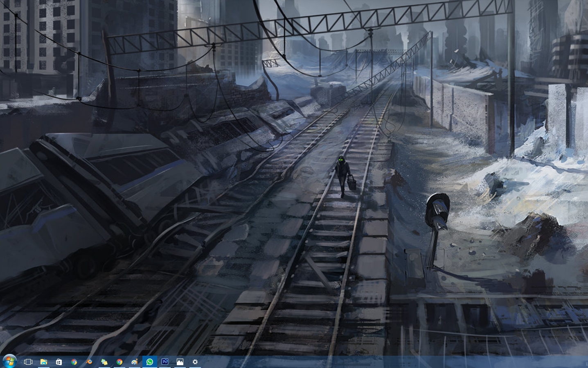Open Adobe Photoshop from the taskbar
588x368 pixels.
coord(165,362)
